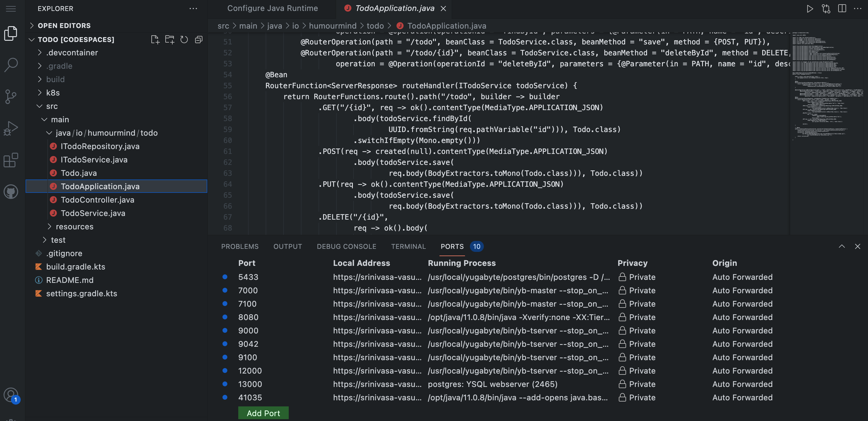The width and height of the screenshot is (868, 421).
Task: Expand the test folder in explorer
Action: pyautogui.click(x=57, y=239)
